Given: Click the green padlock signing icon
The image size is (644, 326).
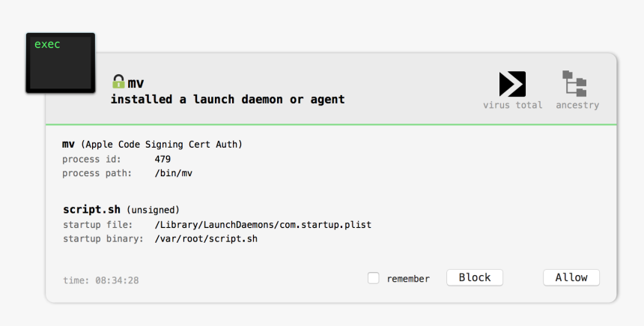Looking at the screenshot, I should click(x=118, y=82).
